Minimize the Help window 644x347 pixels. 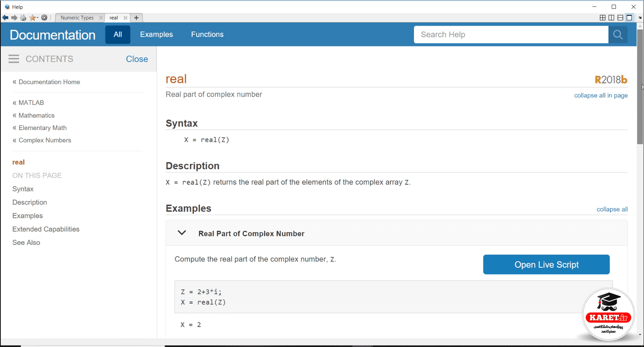pos(594,7)
